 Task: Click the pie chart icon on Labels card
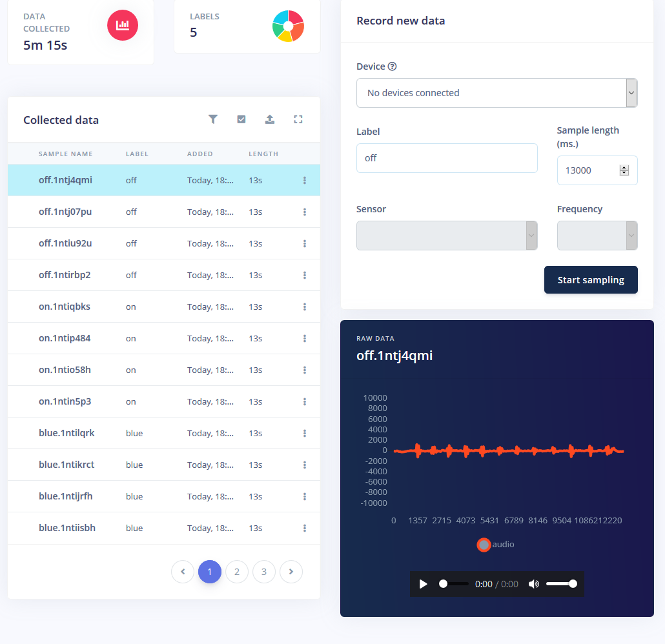pos(288,26)
